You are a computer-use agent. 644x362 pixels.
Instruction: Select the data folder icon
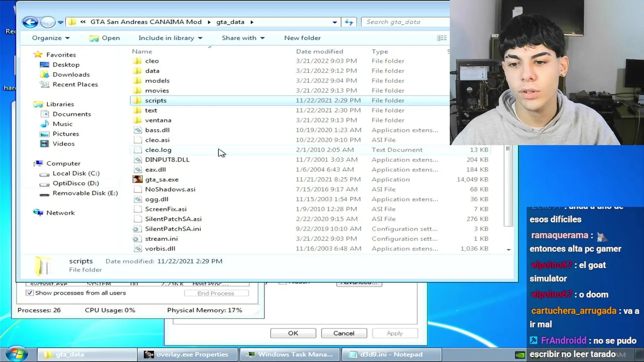click(x=138, y=71)
